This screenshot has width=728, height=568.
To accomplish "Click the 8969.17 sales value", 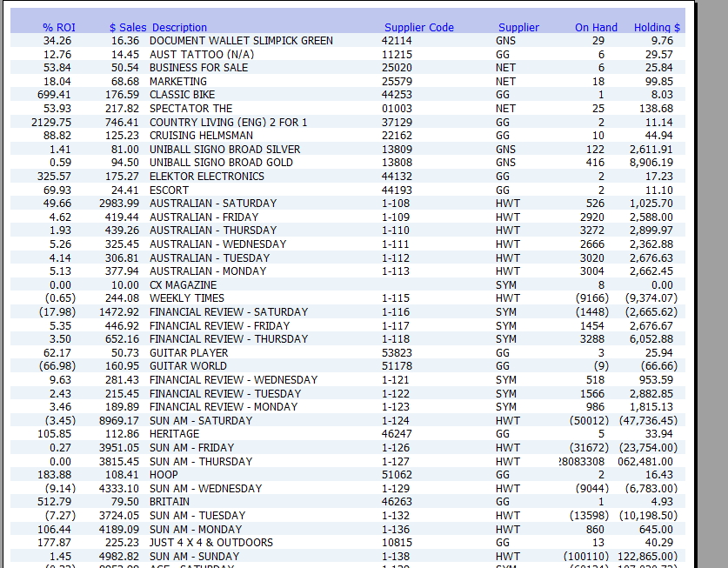I will tap(119, 420).
